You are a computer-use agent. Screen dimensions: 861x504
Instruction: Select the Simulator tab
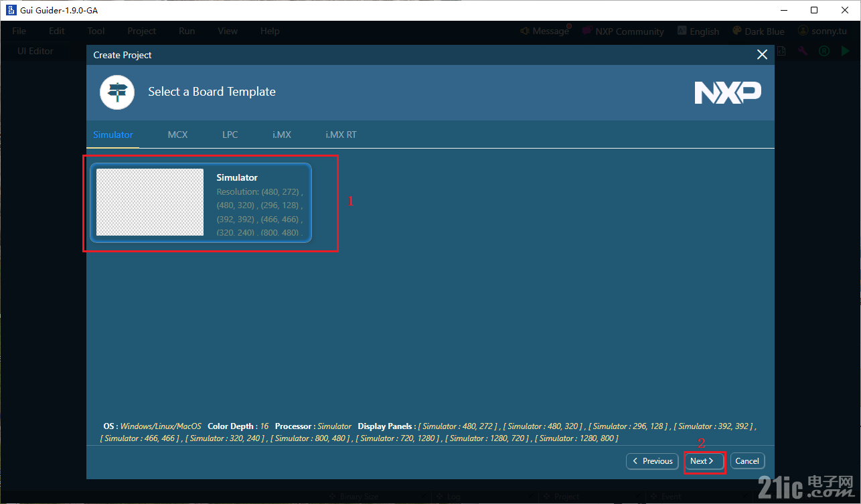coord(112,135)
